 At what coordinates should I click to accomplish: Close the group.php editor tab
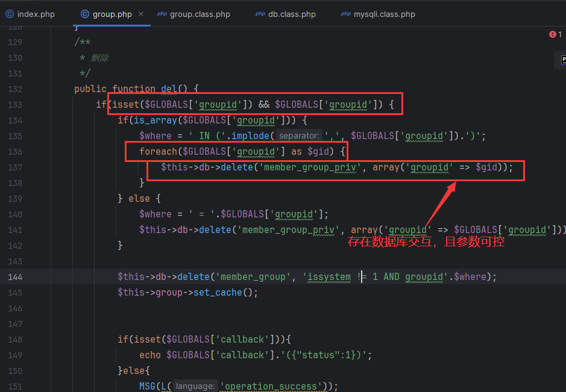(x=140, y=14)
